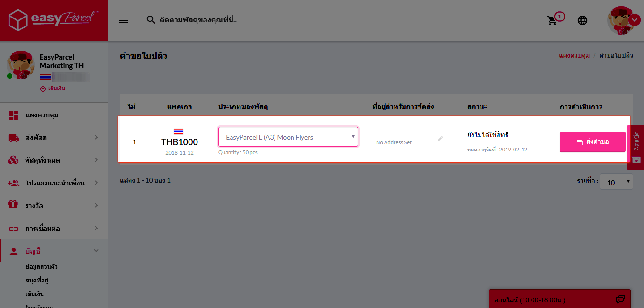Screen dimensions: 644x308
Task: Click the feedback side tab
Action: [635, 147]
